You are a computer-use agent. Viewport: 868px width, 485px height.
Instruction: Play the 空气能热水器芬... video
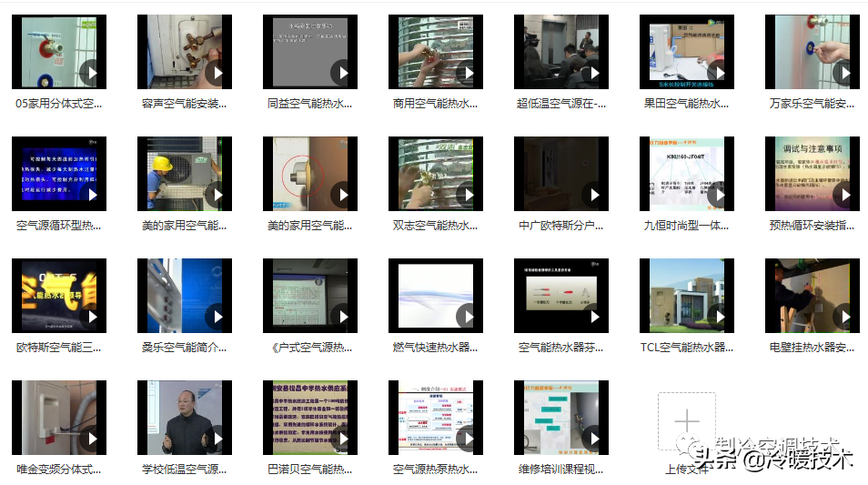(593, 317)
